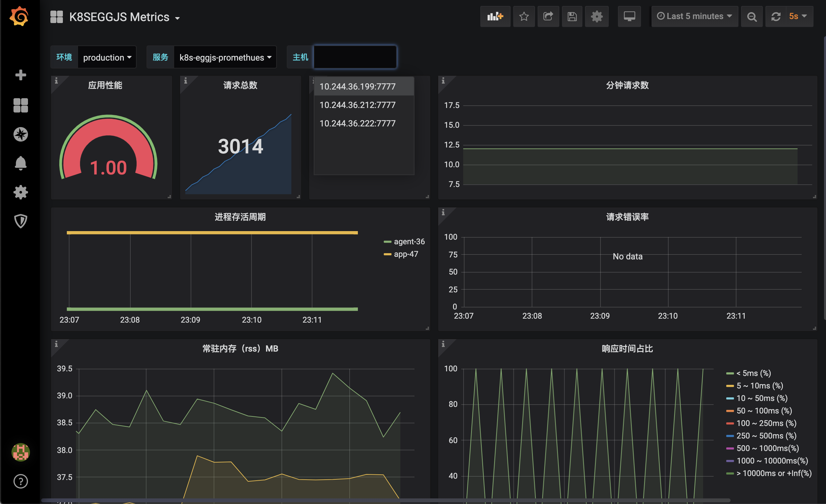The image size is (826, 504).
Task: Open the Last 5 minutes time picker
Action: [x=694, y=16]
